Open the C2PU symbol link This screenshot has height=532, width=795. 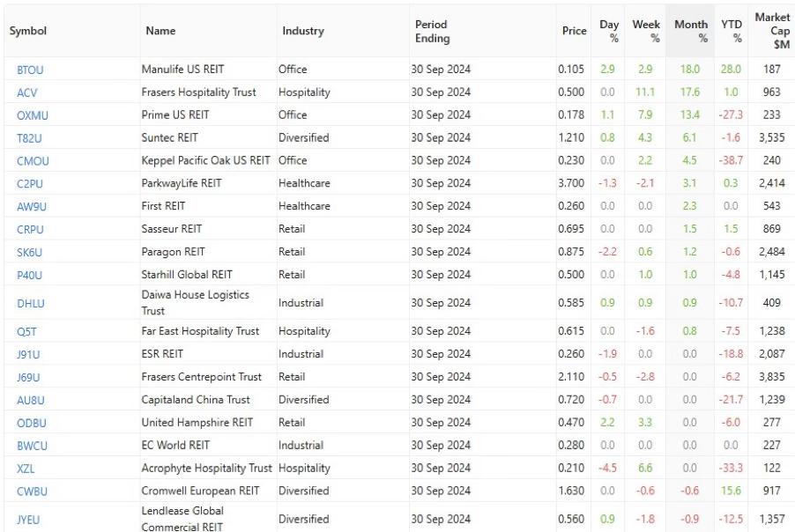coord(30,184)
